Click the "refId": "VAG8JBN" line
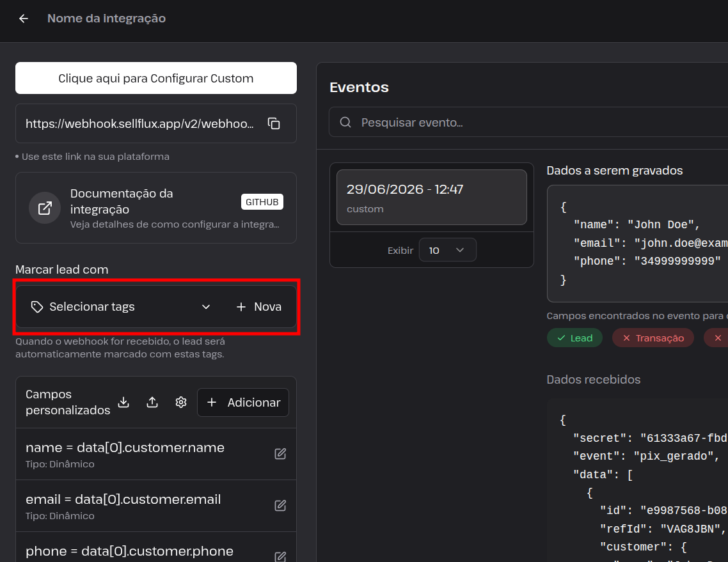728x562 pixels. 663,529
